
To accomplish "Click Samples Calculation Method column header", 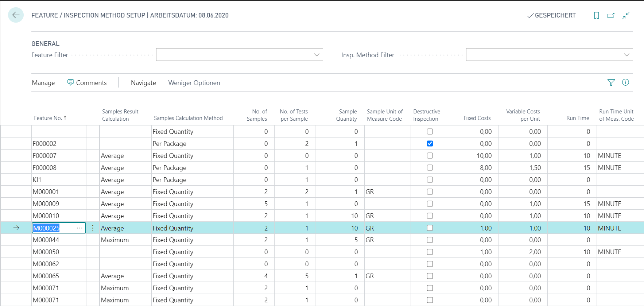I will [x=188, y=118].
